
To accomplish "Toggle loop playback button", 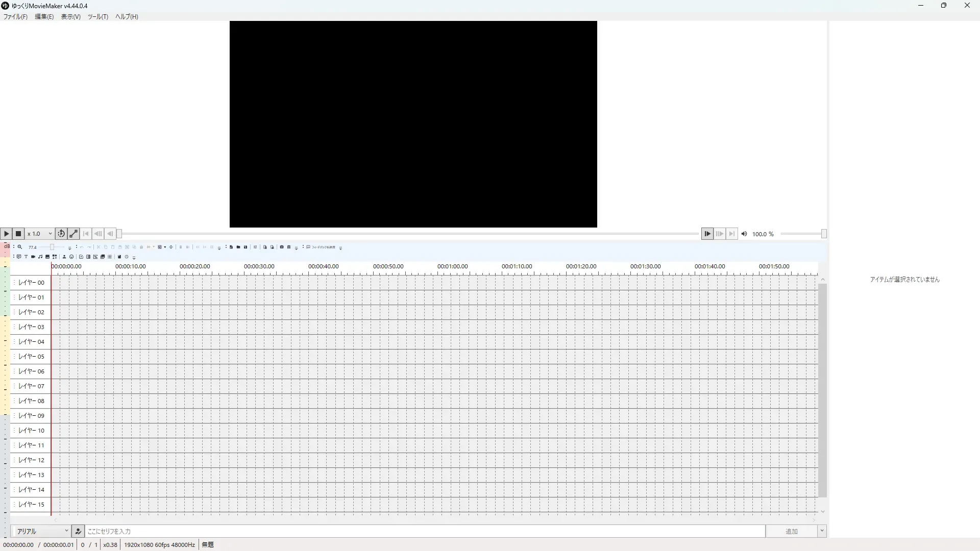I will [x=61, y=234].
